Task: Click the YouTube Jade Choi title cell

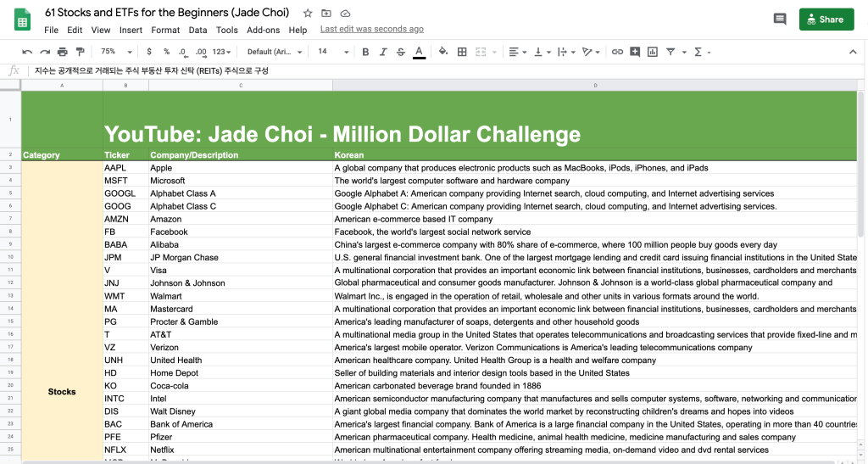Action: [342, 134]
